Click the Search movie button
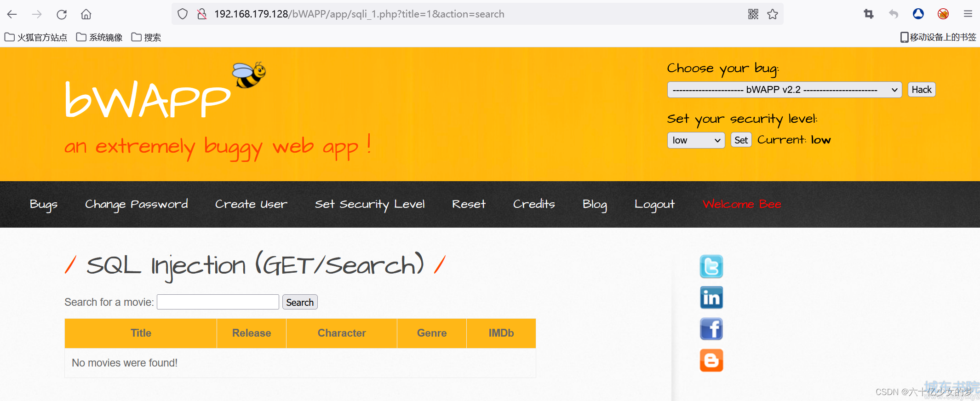The width and height of the screenshot is (980, 401). 300,302
